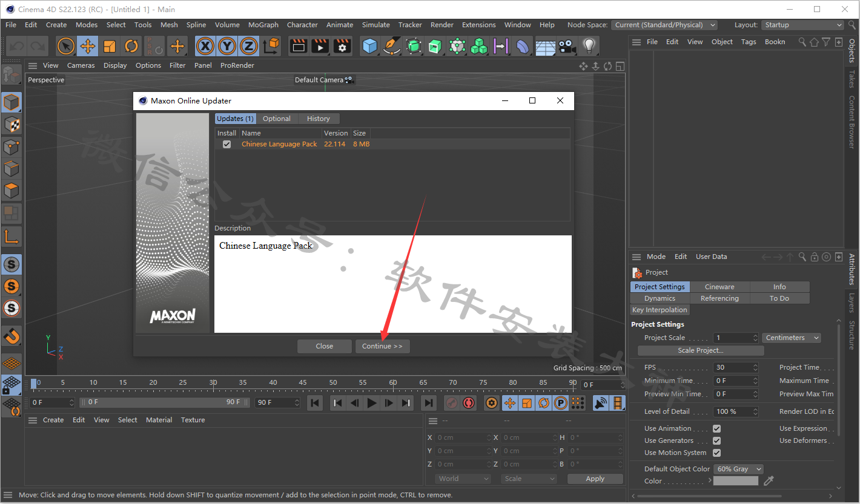The width and height of the screenshot is (860, 504).
Task: Uncheck Install for Chinese Language Pack
Action: pos(227,145)
